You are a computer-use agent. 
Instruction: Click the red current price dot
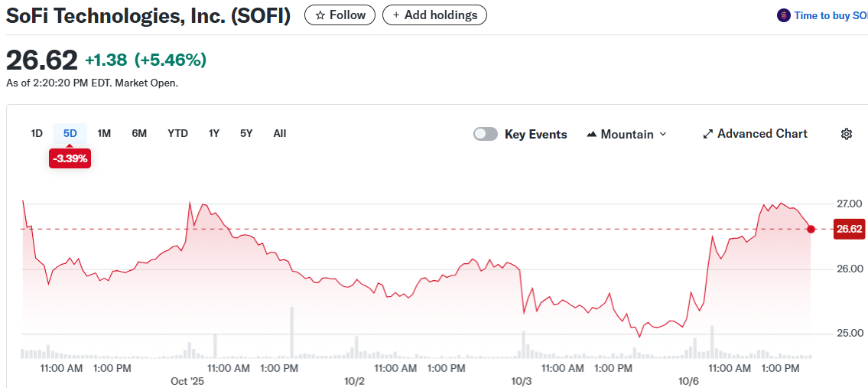pos(811,229)
